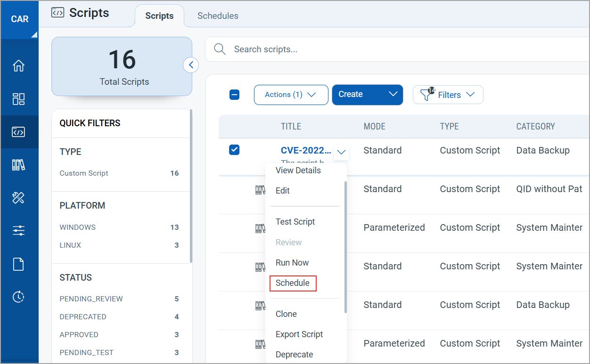Open the history clock icon in sidebar

(18, 297)
